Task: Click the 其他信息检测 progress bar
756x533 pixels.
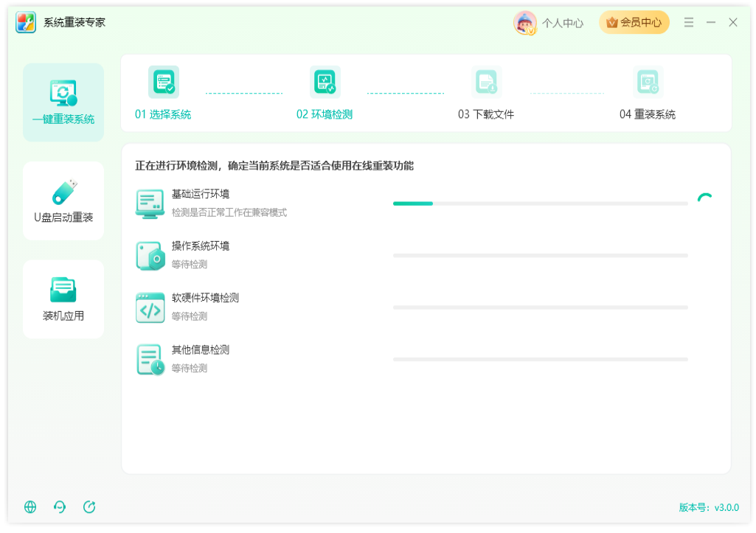Action: tap(540, 360)
